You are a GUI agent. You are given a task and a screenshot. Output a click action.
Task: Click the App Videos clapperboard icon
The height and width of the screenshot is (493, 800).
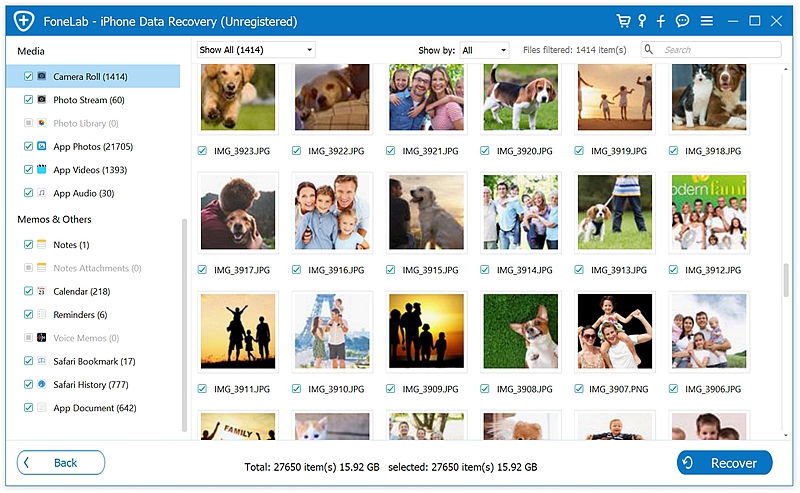coord(42,169)
